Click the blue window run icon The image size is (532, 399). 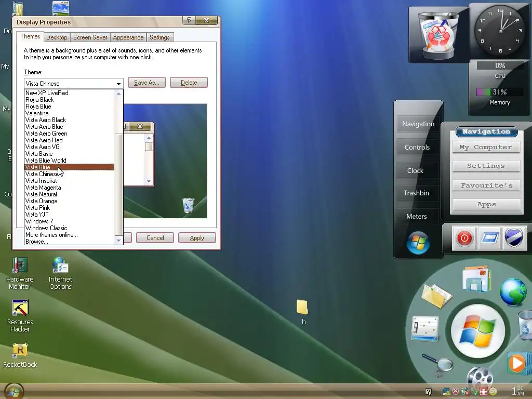(489, 238)
